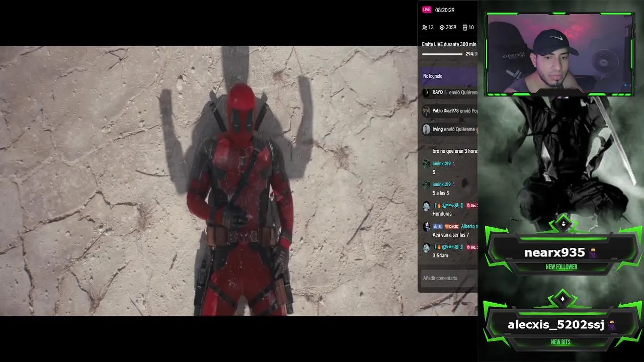The image size is (644, 362).
Task: Click the stream timer "08:20:29"
Action: 445,10
